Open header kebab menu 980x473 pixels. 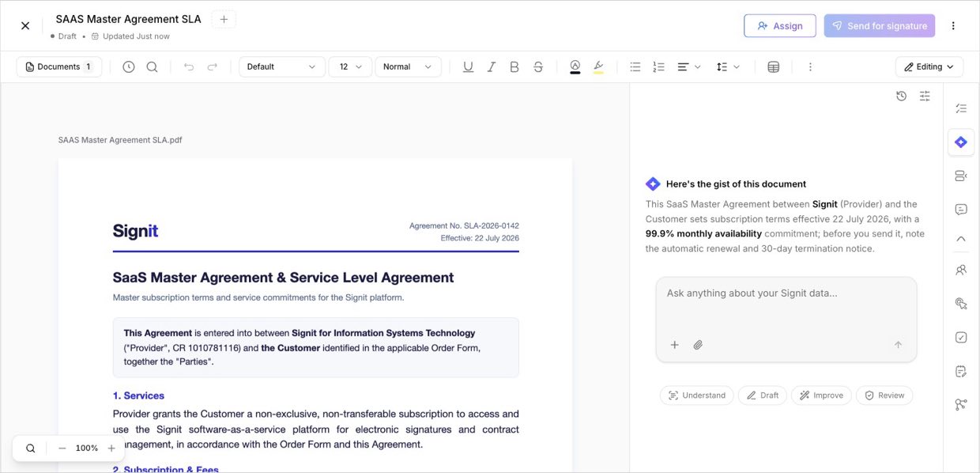point(953,25)
